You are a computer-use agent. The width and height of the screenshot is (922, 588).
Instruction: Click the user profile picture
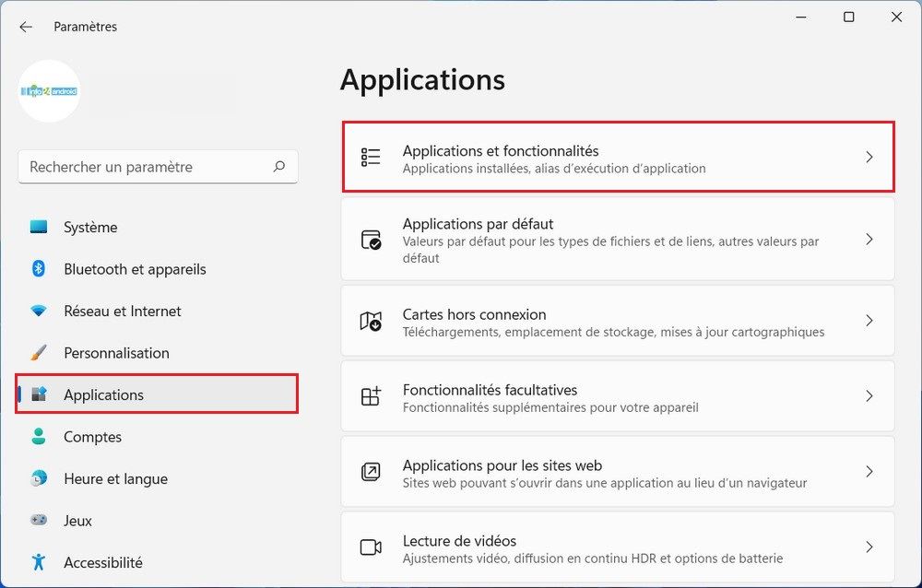pyautogui.click(x=49, y=91)
